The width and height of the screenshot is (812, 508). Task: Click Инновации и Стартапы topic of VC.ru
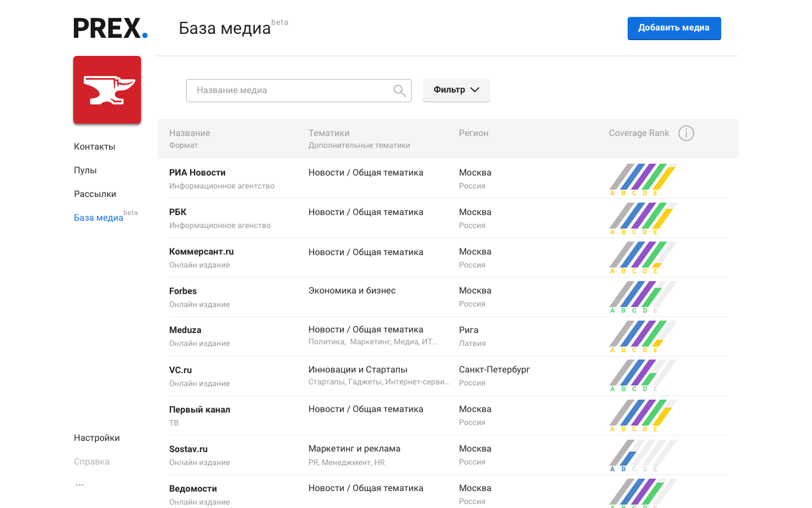point(358,370)
